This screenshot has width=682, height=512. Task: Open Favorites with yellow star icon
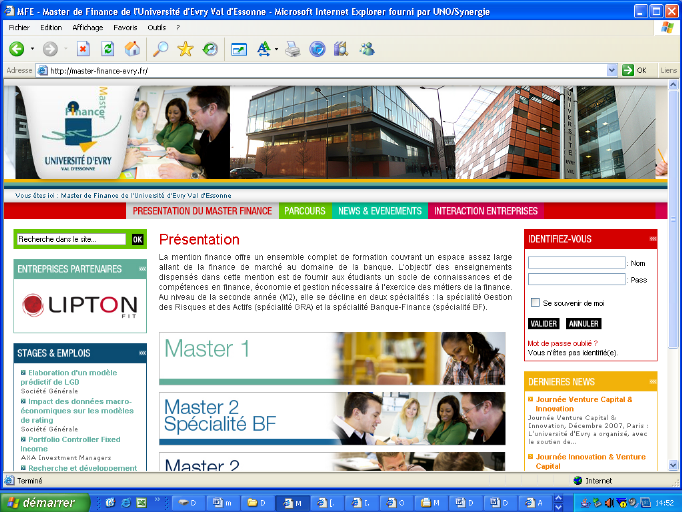(x=185, y=49)
